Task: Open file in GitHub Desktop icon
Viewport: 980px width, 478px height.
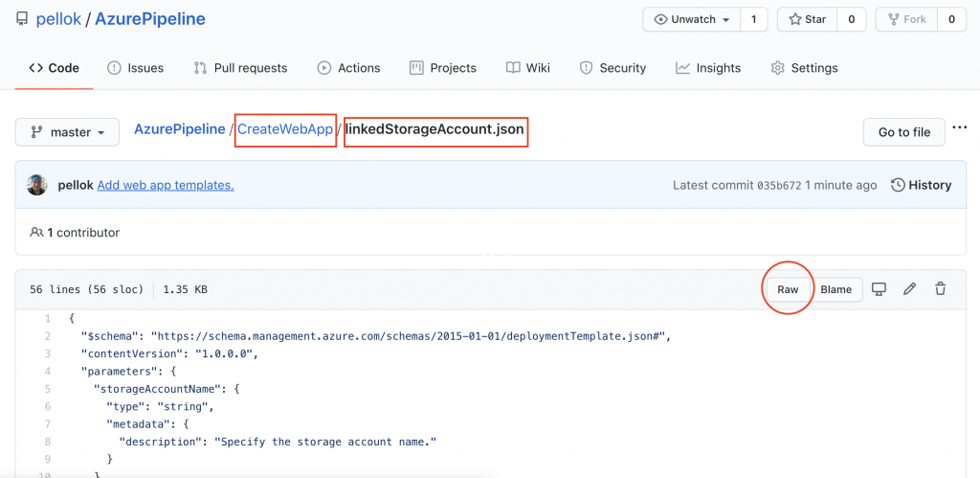Action: [x=879, y=289]
